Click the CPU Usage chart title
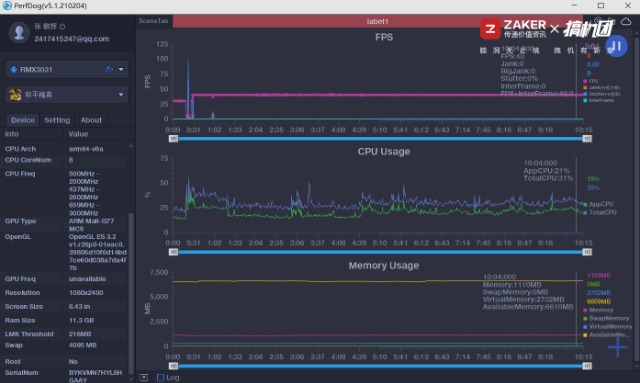 (x=384, y=151)
